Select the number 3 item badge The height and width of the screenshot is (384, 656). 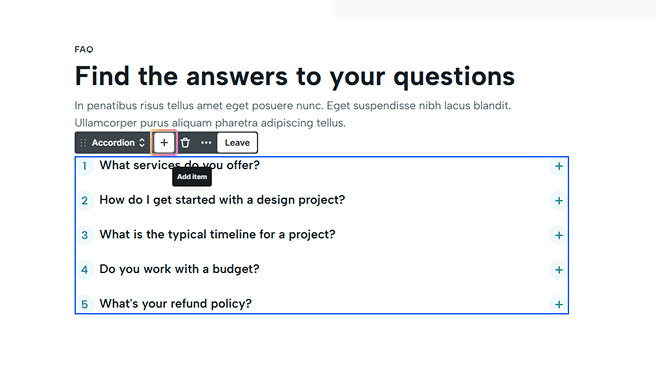coord(85,235)
